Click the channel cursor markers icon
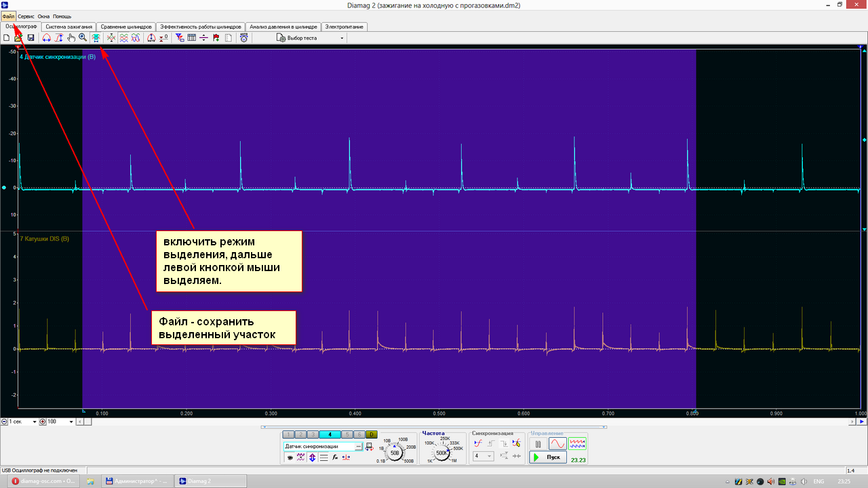The image size is (868, 488). (347, 457)
